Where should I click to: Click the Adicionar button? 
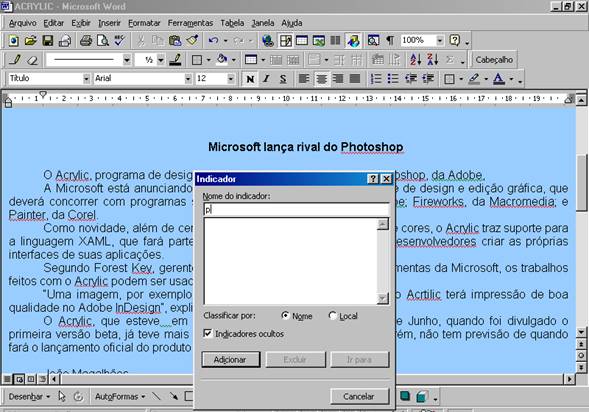click(x=230, y=359)
